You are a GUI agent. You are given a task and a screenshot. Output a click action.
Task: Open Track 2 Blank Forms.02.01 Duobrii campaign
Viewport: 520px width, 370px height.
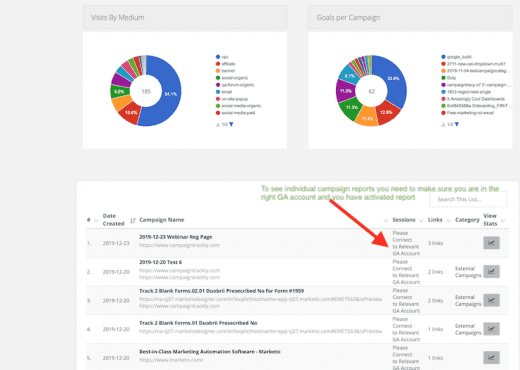click(x=222, y=291)
